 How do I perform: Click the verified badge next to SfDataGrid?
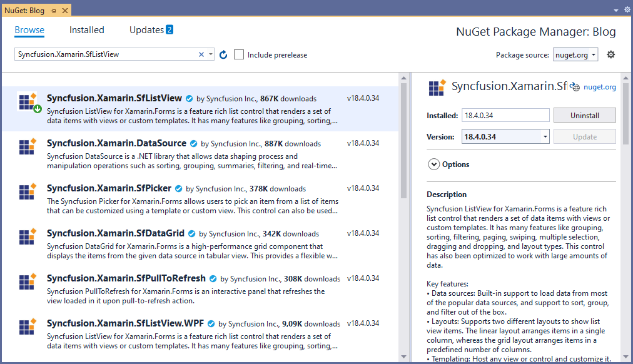pyautogui.click(x=192, y=234)
